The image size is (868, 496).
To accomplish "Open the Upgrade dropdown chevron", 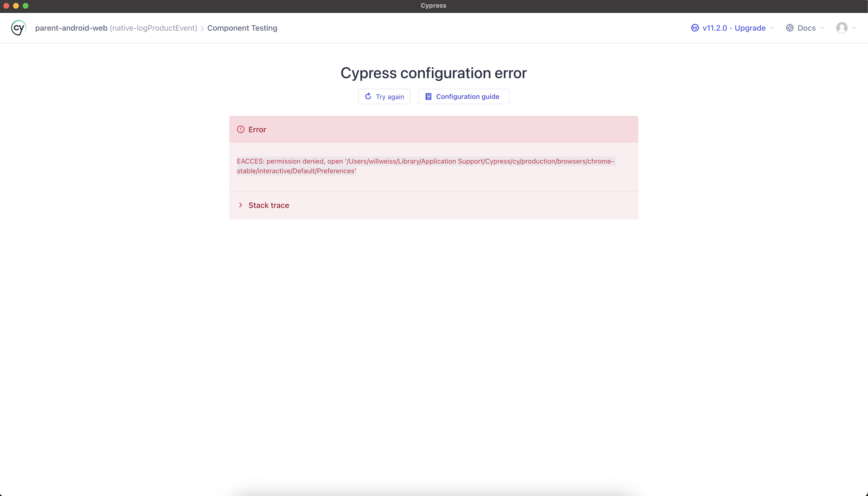I will [x=772, y=28].
